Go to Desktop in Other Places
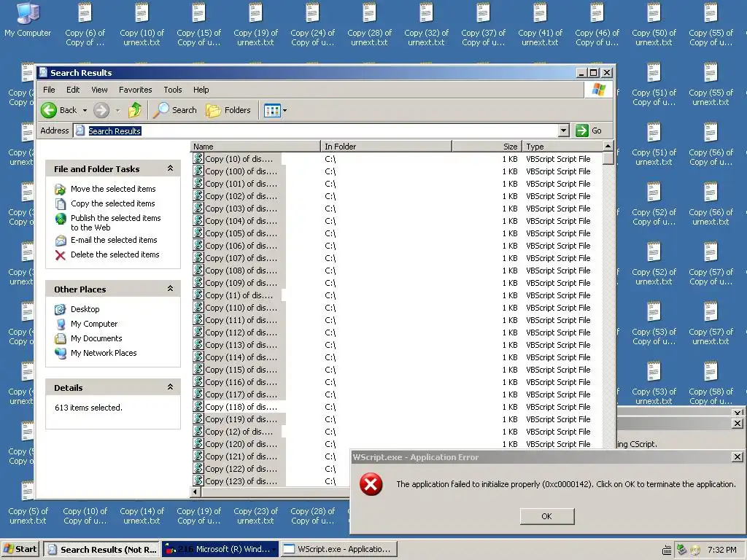This screenshot has height=560, width=747. 85,309
